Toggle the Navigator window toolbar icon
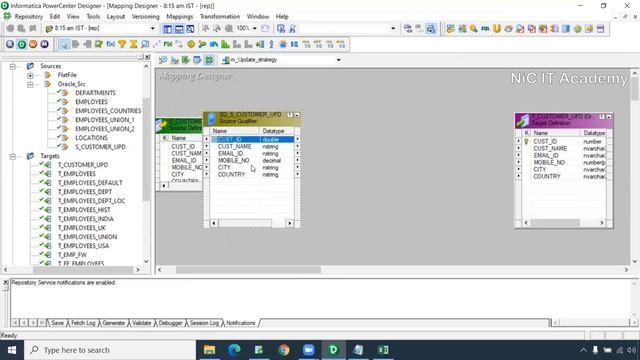Image resolution: width=640 pixels, height=360 pixels. (167, 29)
